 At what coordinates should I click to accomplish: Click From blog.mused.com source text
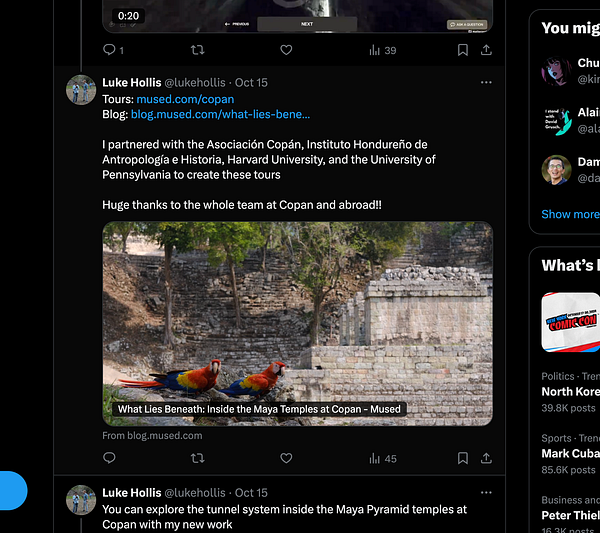(152, 436)
